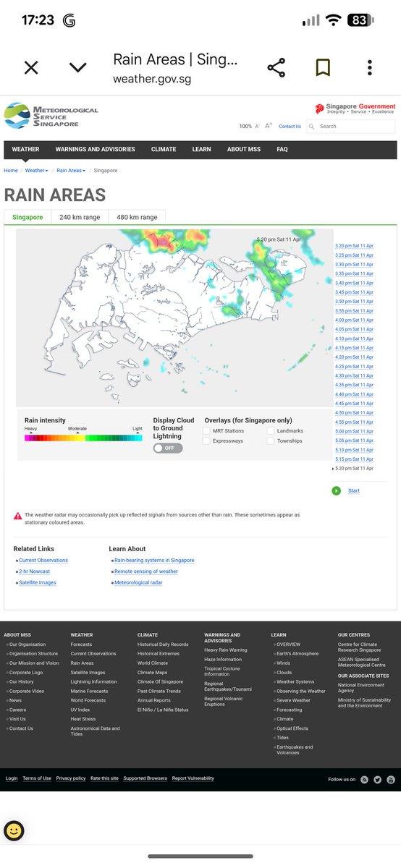Open the Meteorological radar link

(138, 582)
